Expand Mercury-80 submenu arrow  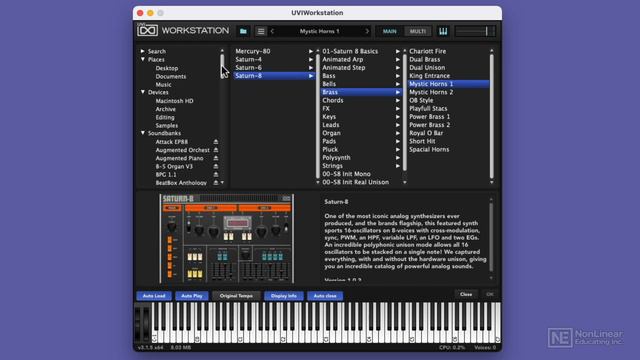pyautogui.click(x=311, y=51)
